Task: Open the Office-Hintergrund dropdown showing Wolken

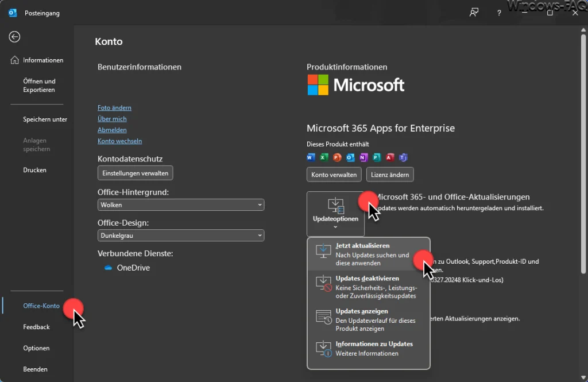Action: coord(181,205)
